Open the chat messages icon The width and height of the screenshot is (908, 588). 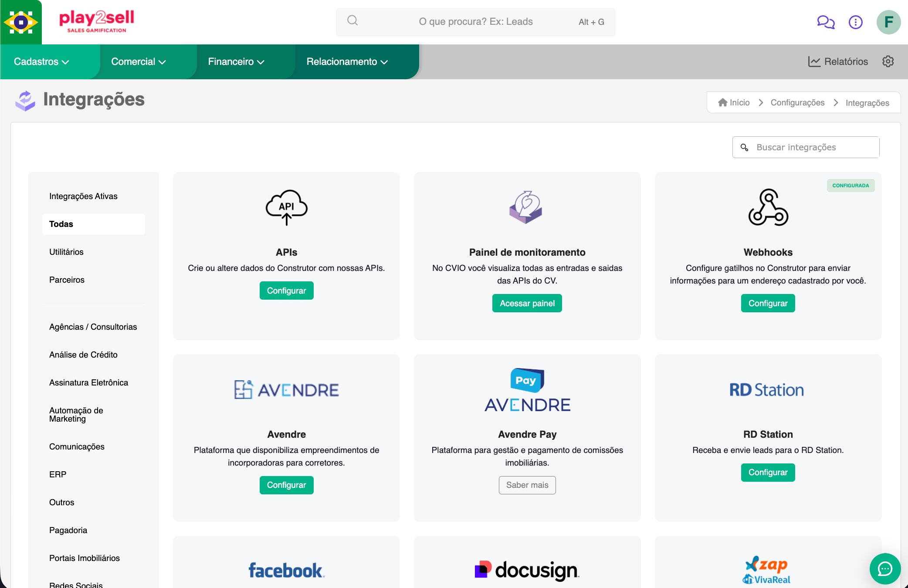tap(826, 22)
